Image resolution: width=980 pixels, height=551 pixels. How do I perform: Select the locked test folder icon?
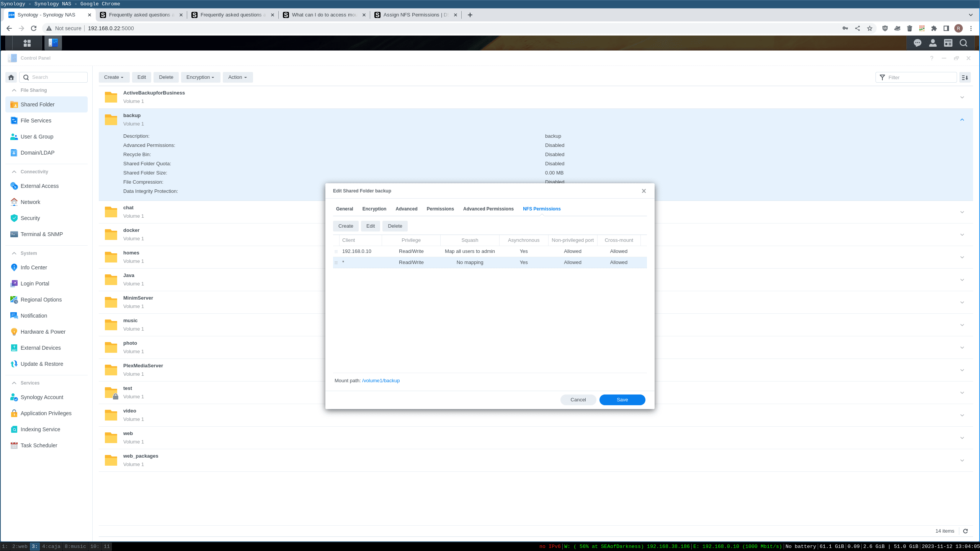tap(111, 393)
